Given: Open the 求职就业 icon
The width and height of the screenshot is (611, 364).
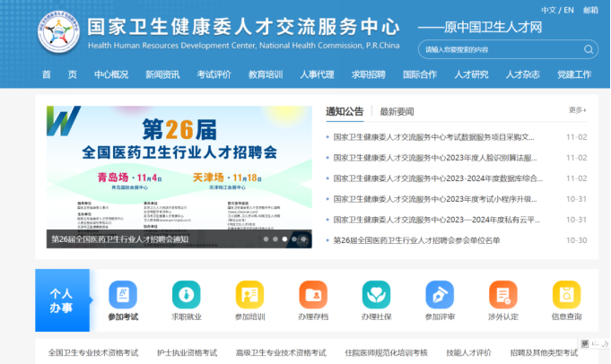Looking at the screenshot, I should click(187, 295).
